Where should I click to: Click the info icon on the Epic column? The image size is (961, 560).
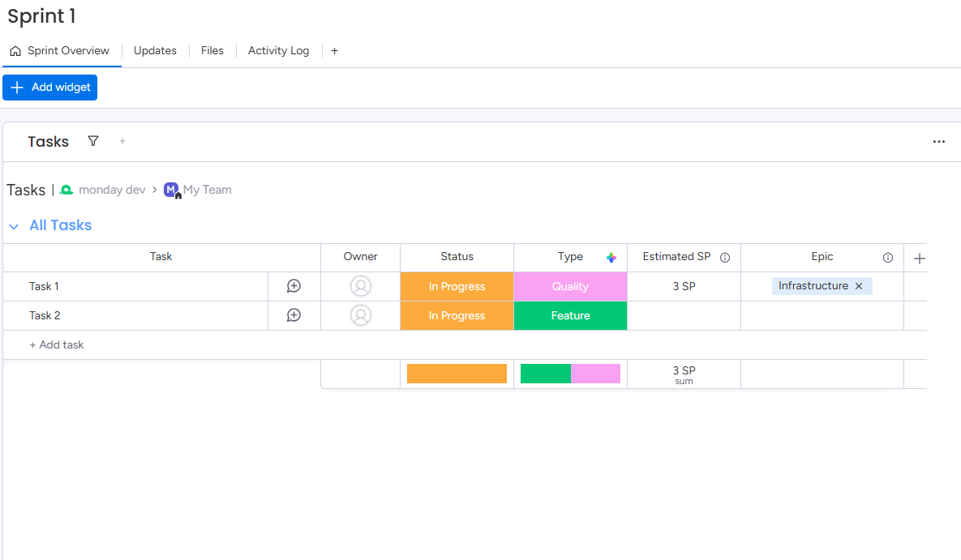click(888, 257)
